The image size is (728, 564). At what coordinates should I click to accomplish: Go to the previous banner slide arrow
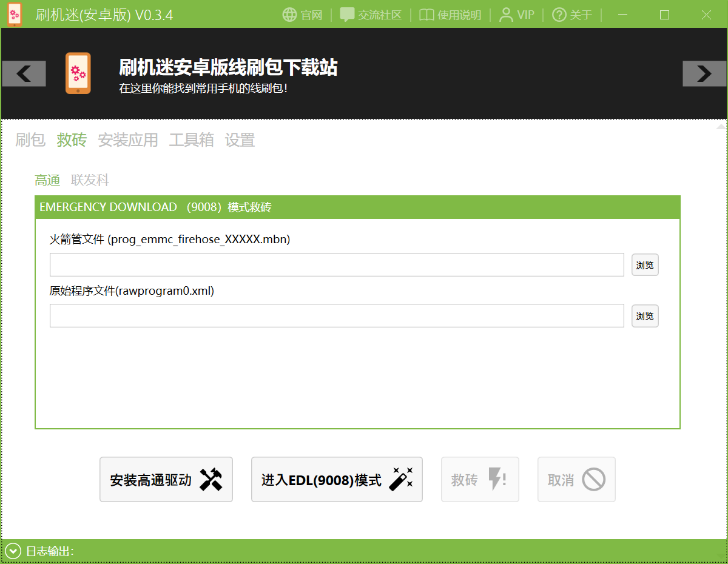(24, 73)
